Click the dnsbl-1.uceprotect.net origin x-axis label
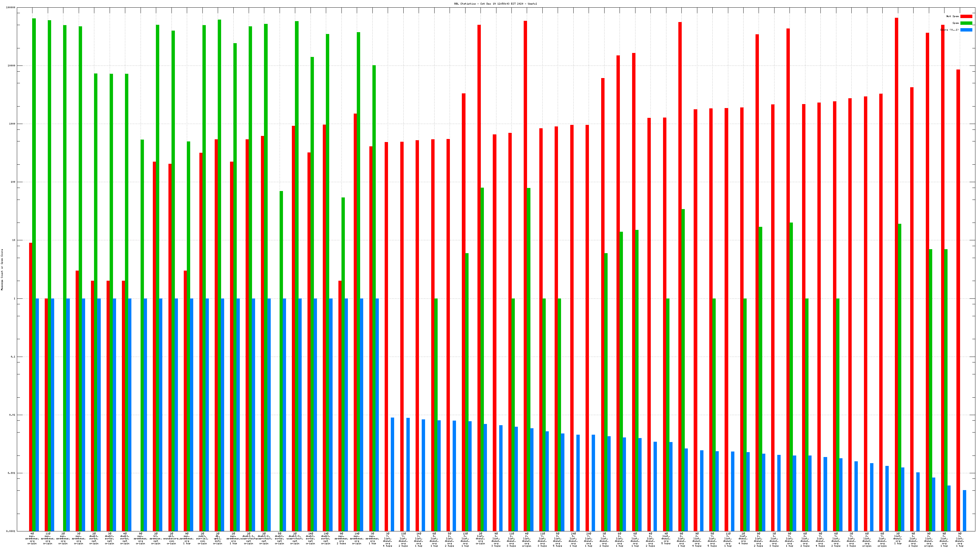Screen dimensions: 980x551 (x=248, y=538)
